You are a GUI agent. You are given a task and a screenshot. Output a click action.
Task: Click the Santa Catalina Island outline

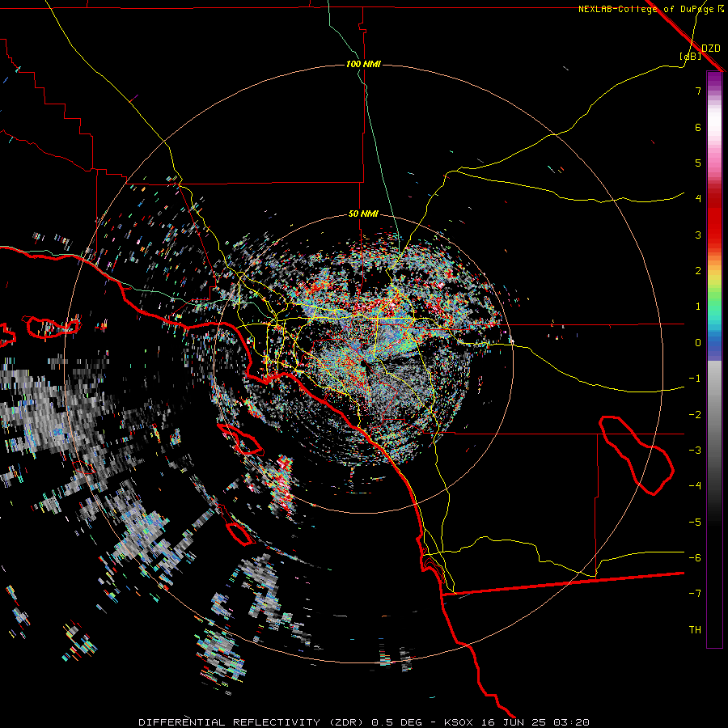coord(240,438)
